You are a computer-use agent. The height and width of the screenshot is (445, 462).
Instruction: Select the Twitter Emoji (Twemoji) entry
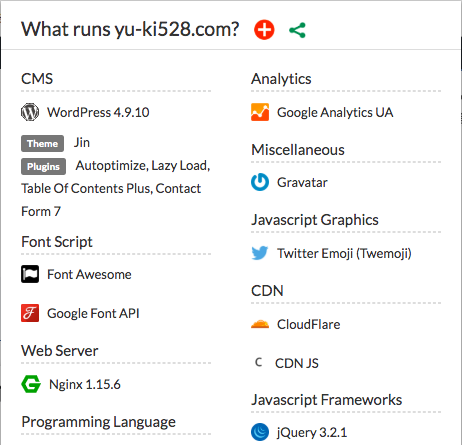click(344, 253)
